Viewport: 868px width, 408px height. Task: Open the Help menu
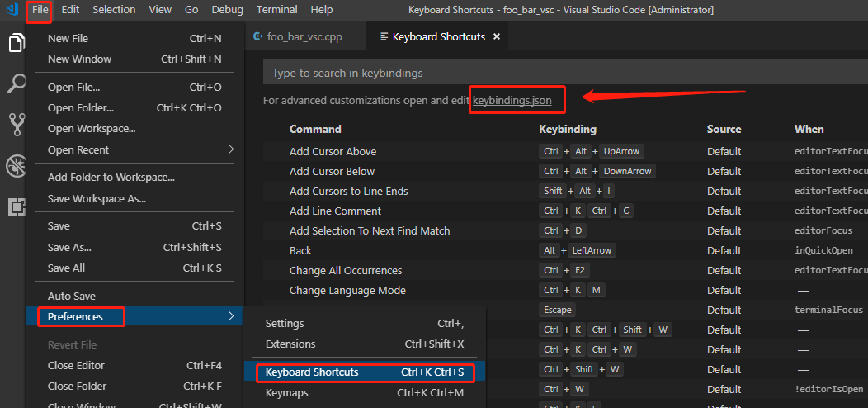coord(322,10)
